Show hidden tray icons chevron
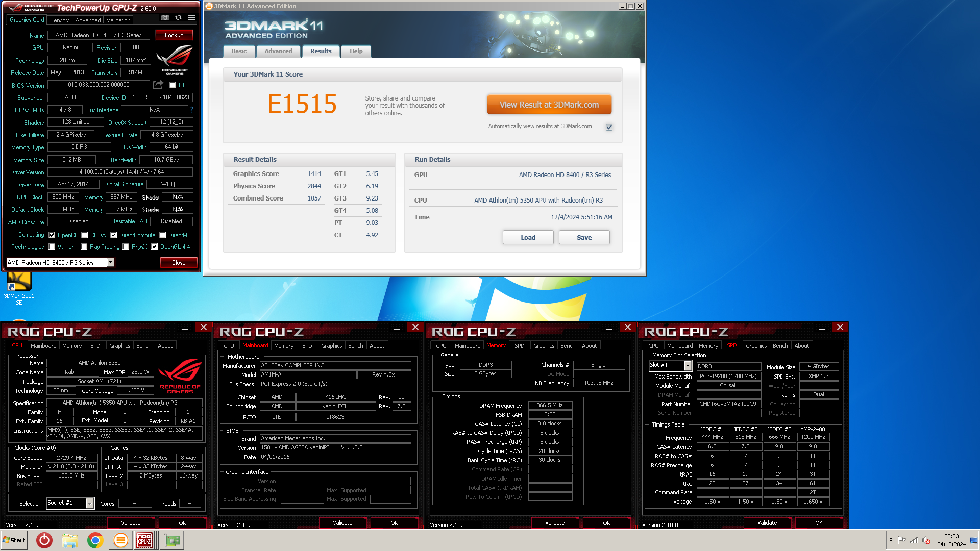The width and height of the screenshot is (980, 551). click(891, 540)
